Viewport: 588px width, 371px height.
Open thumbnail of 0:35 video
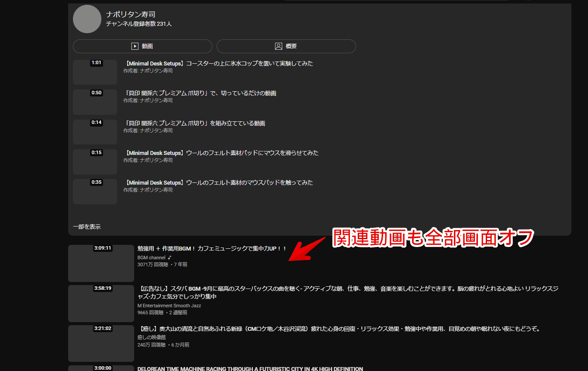[95, 191]
